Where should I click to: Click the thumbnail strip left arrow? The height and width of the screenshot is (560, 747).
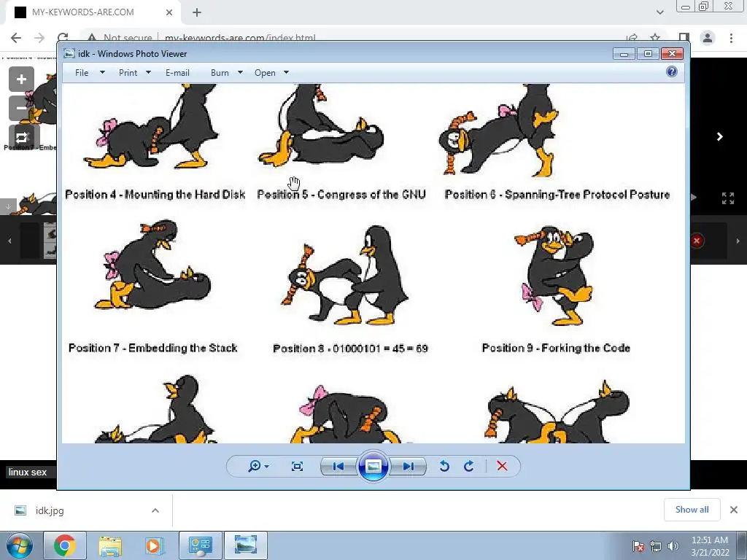coord(9,241)
